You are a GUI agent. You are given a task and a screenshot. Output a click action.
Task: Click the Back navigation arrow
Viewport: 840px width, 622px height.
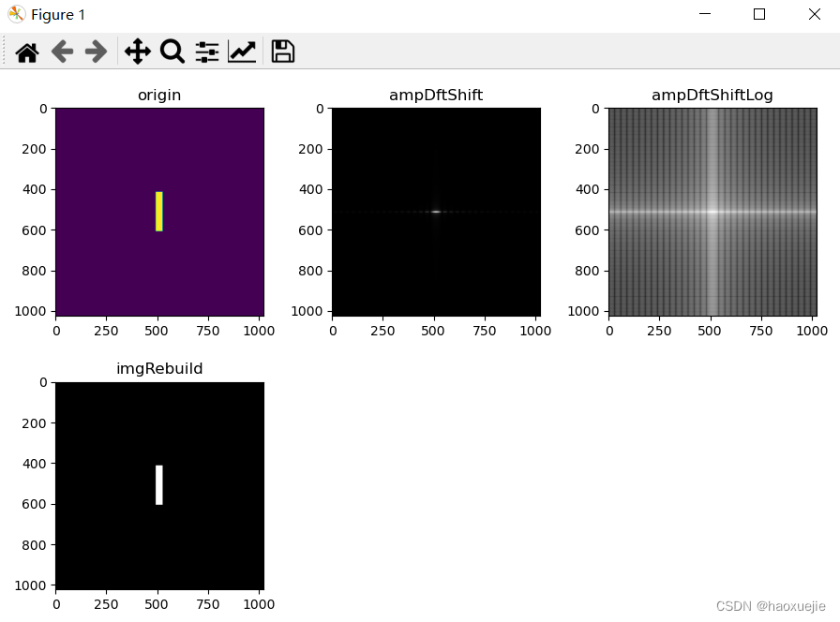coord(62,52)
